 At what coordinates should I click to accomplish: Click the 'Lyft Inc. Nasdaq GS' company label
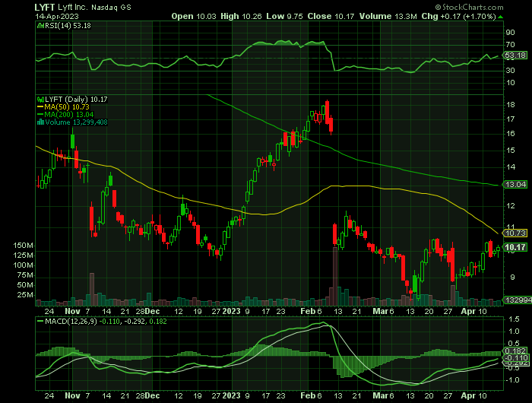click(x=94, y=8)
